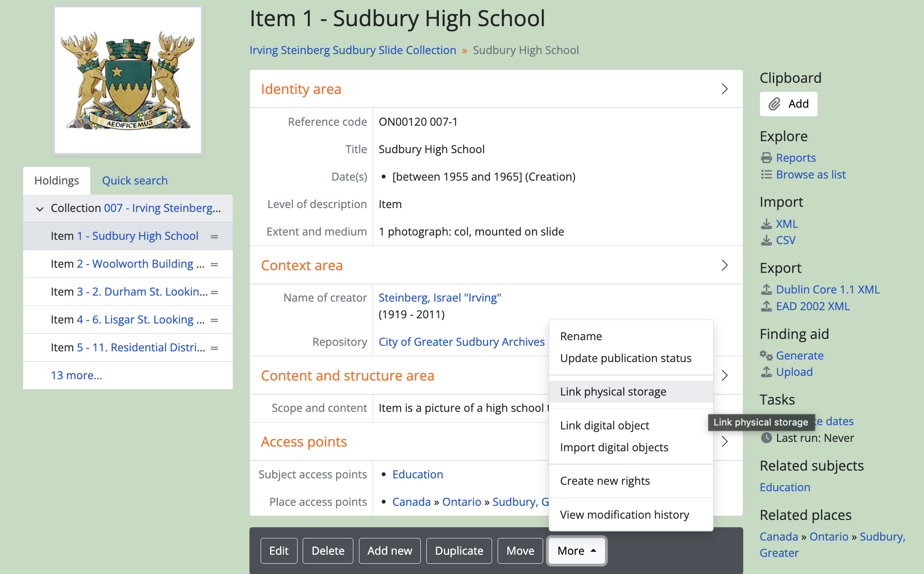Switch to the Quick search tab
This screenshot has width=924, height=574.
click(135, 181)
